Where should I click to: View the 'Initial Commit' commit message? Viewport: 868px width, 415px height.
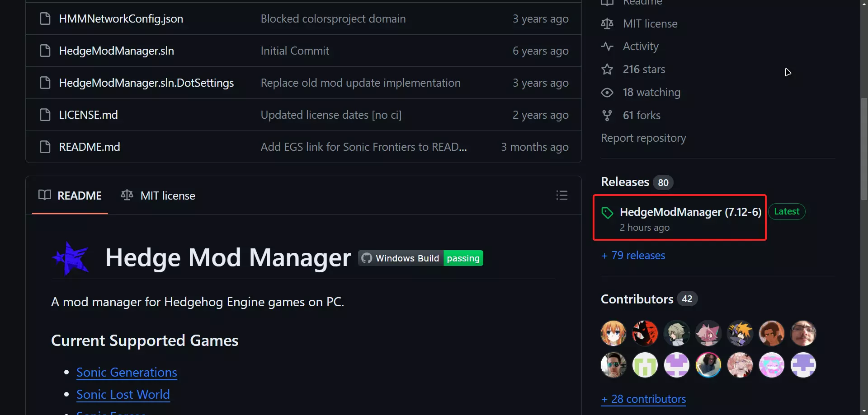pyautogui.click(x=295, y=51)
